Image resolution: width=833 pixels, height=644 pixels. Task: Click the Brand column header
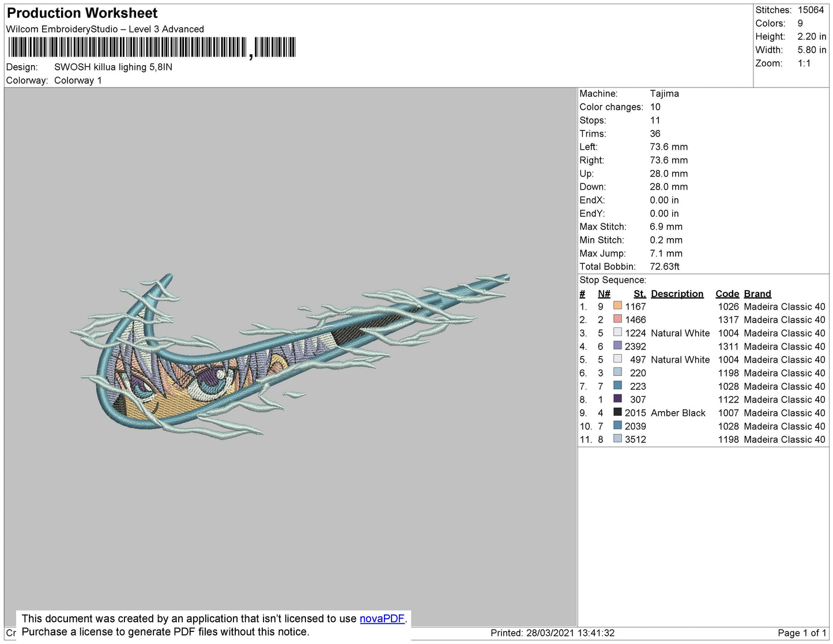click(757, 293)
